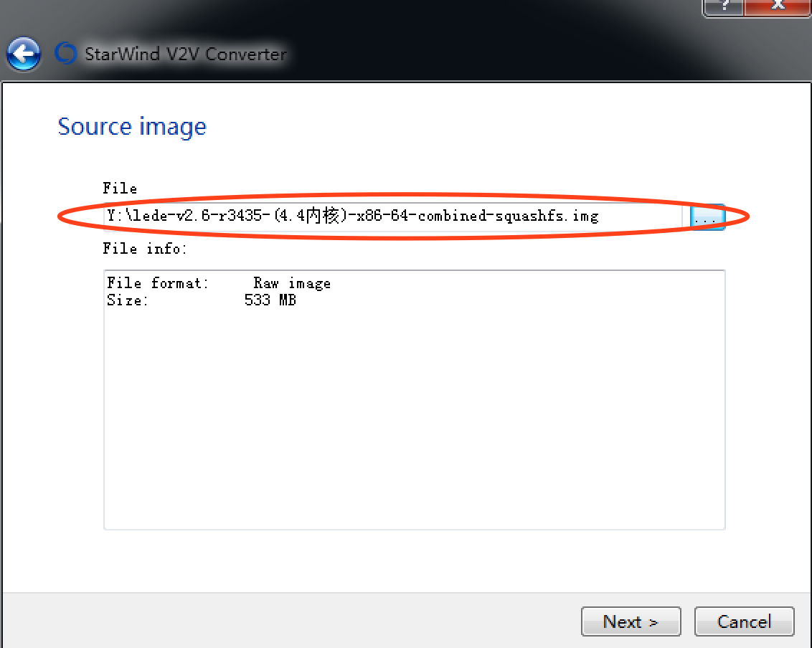This screenshot has width=812, height=648.
Task: Click the 'StarWind V2V Converter' window title
Action: click(x=185, y=54)
